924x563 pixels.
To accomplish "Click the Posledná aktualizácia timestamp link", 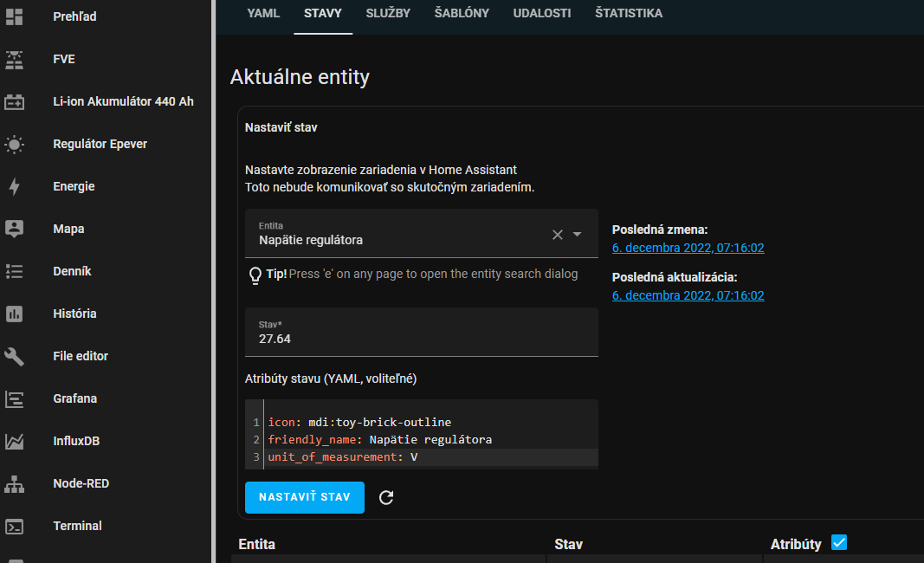I will point(688,295).
